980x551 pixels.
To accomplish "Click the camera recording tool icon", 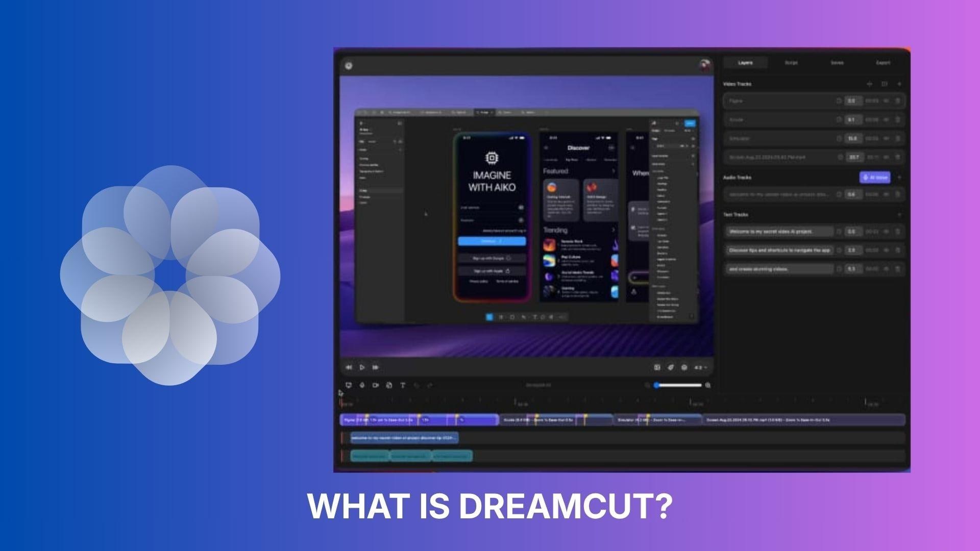I will pos(376,385).
